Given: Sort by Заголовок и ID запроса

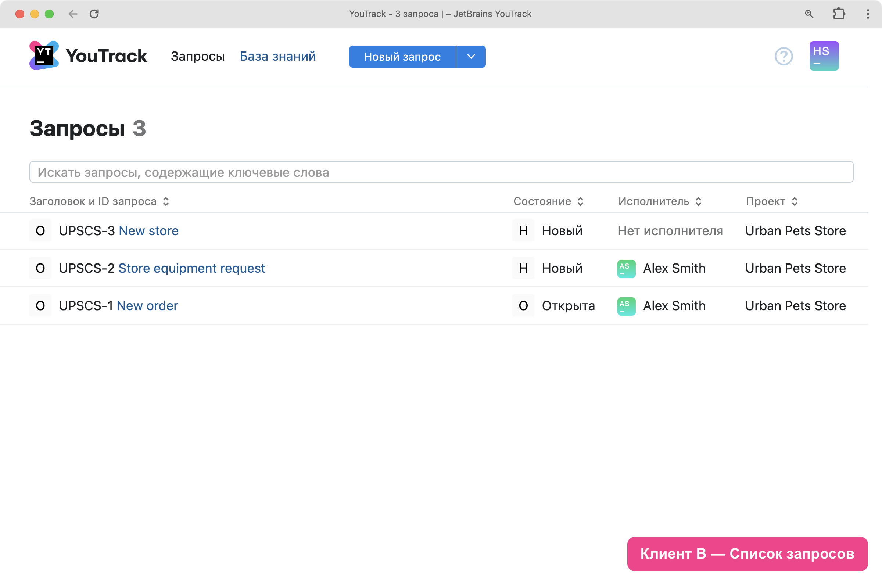Looking at the screenshot, I should pyautogui.click(x=99, y=201).
